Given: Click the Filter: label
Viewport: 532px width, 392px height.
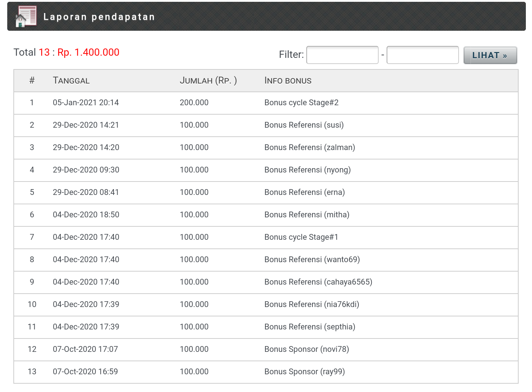Looking at the screenshot, I should point(291,55).
